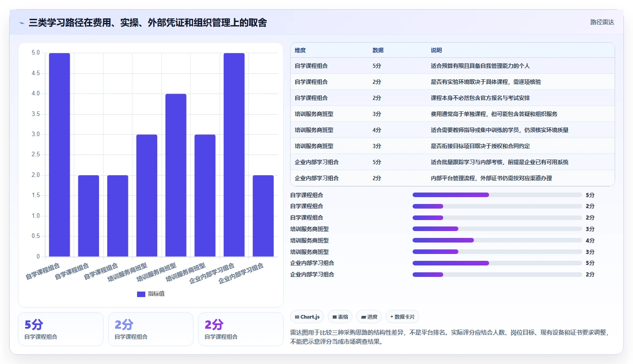Screen dimensions: 633x364
Task: Click the footer note starting with 雷达图用于比较
Action: [450, 337]
